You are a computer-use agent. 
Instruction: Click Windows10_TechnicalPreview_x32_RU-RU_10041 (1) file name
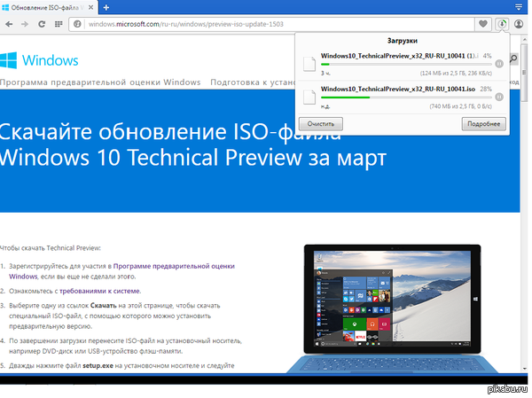tap(400, 56)
